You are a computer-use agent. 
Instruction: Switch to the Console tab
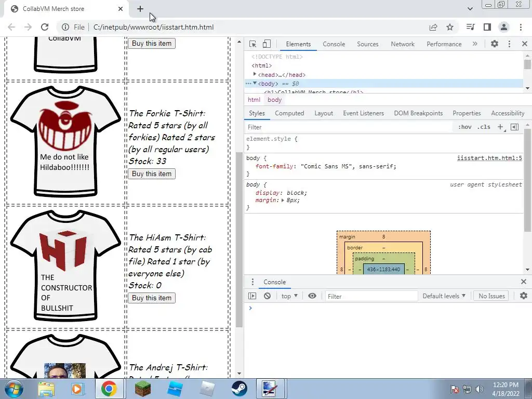334,44
